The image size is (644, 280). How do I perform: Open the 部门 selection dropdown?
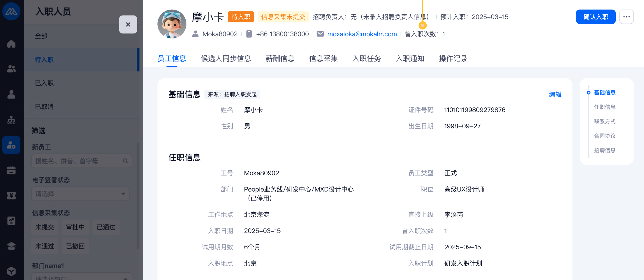pyautogui.click(x=82, y=277)
